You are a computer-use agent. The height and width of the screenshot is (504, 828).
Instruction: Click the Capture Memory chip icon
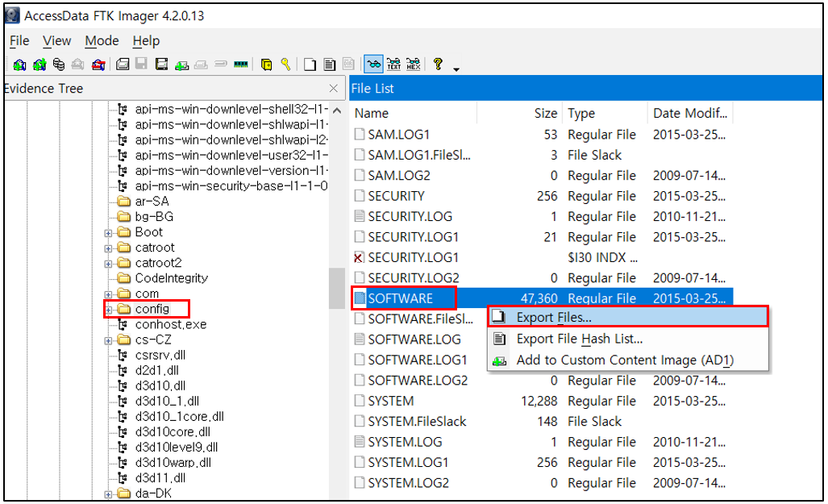(241, 65)
